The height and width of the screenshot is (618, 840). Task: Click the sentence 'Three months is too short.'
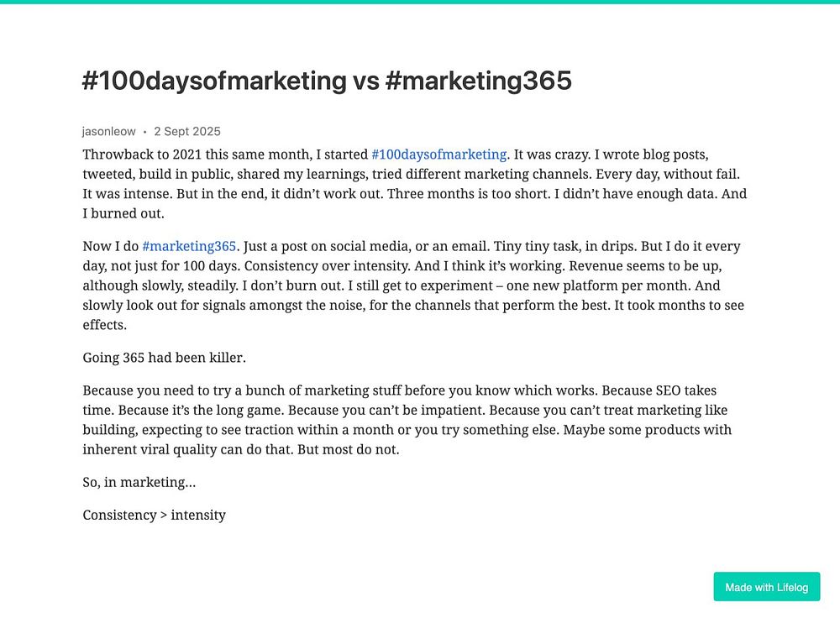pyautogui.click(x=469, y=194)
